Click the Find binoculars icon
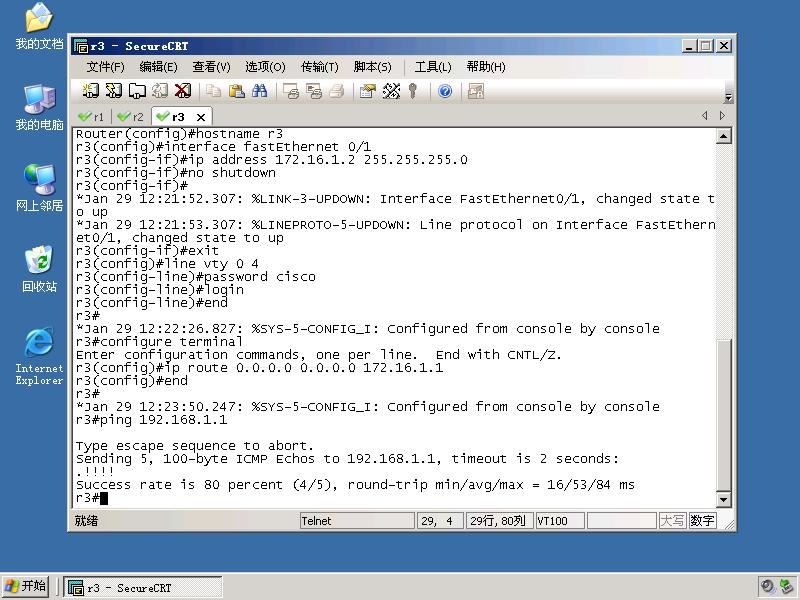This screenshot has width=800, height=600. [259, 91]
